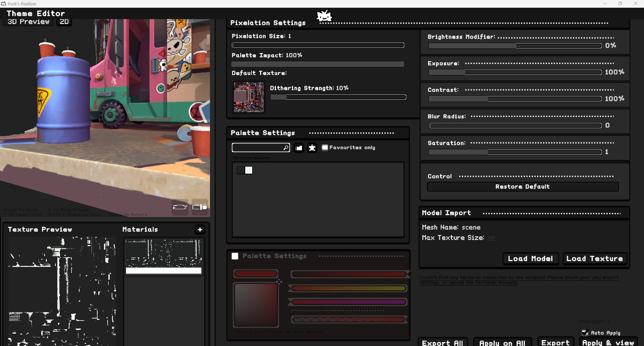
Task: Click the Mesh Name: scene text
Action: [451, 227]
